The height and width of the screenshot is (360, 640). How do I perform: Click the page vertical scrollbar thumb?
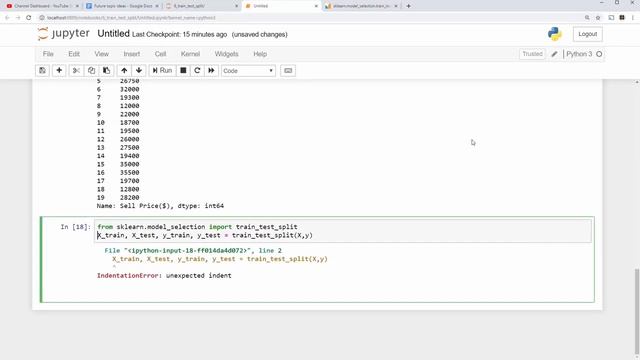point(637,312)
